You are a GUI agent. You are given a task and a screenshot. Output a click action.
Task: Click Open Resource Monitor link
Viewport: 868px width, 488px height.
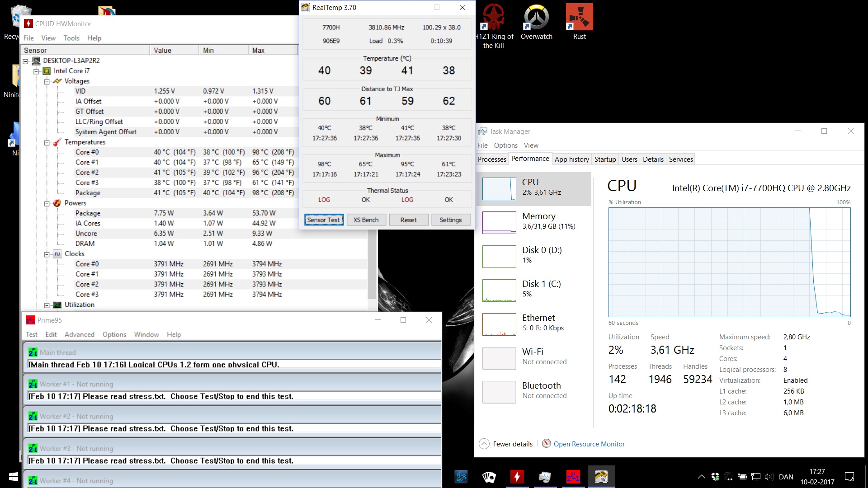click(589, 444)
